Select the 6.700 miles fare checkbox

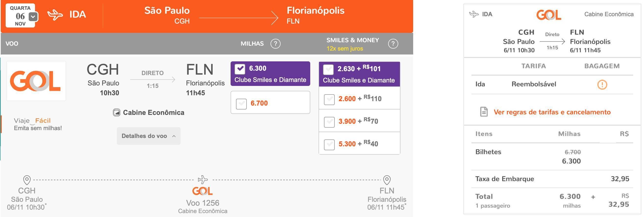(241, 103)
